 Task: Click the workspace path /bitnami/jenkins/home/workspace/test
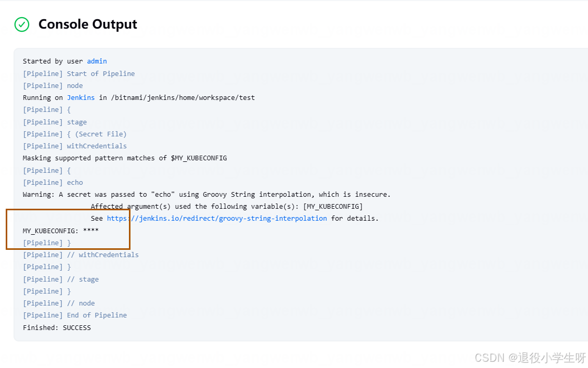[x=183, y=98]
